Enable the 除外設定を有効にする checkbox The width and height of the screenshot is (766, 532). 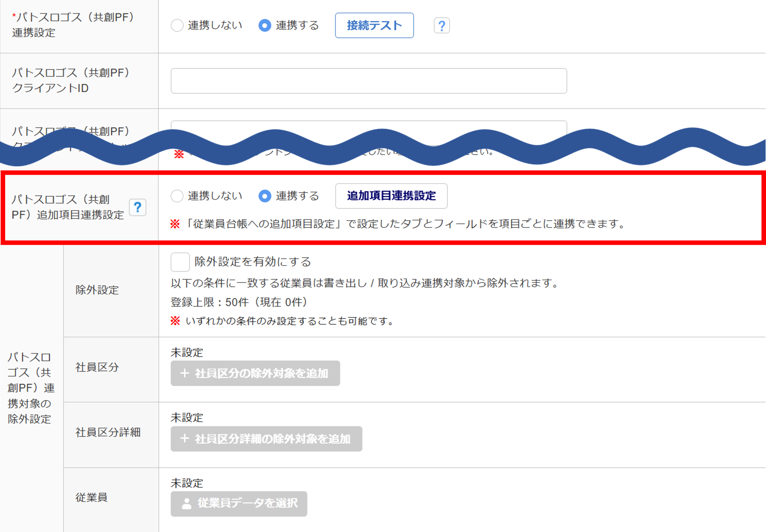coord(180,262)
